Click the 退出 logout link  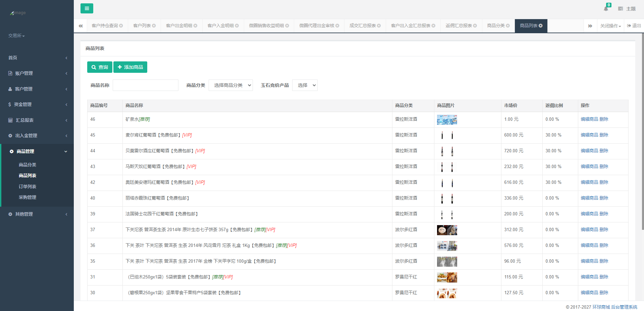point(634,26)
